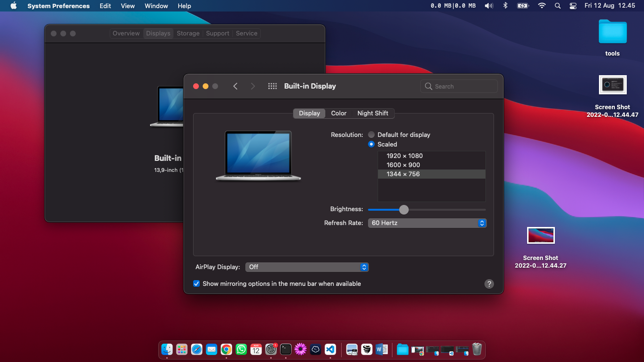Toggle Show mirroring options checkbox
This screenshot has height=362, width=644.
[x=196, y=283]
